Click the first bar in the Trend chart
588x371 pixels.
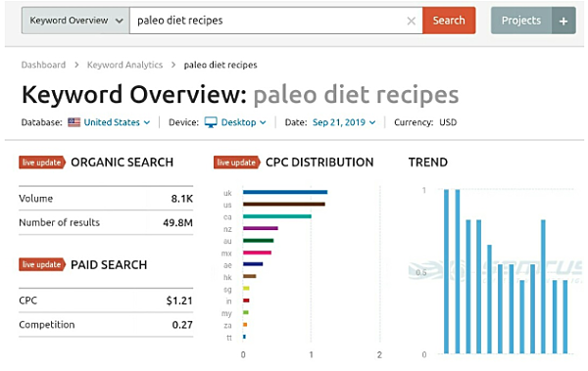(446, 271)
